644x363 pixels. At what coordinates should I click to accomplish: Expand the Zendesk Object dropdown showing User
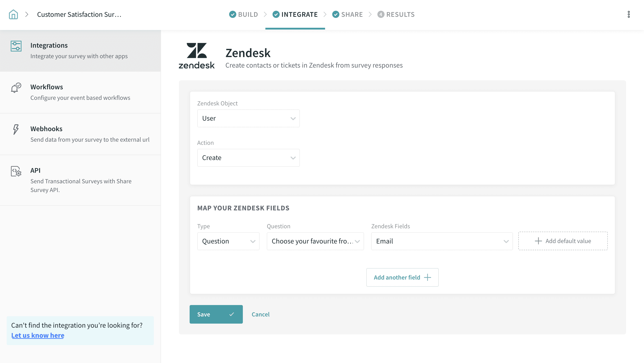point(248,118)
